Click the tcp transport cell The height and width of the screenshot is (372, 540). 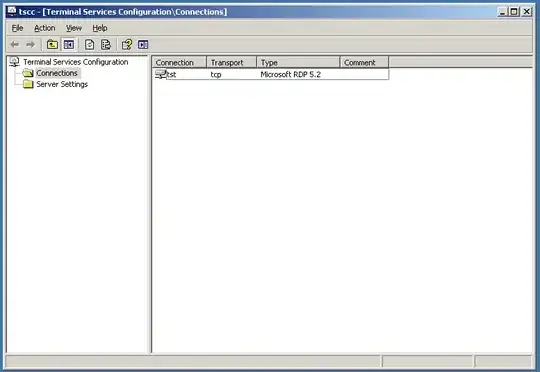[216, 74]
